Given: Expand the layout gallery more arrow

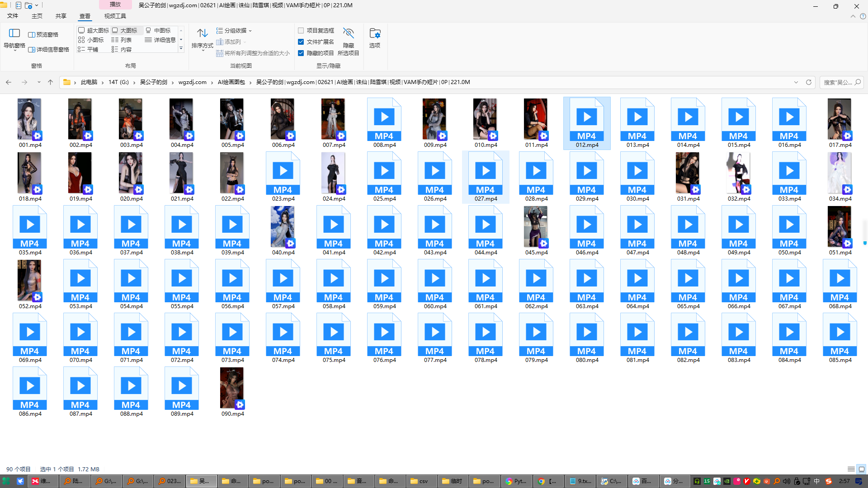Looking at the screenshot, I should point(181,48).
